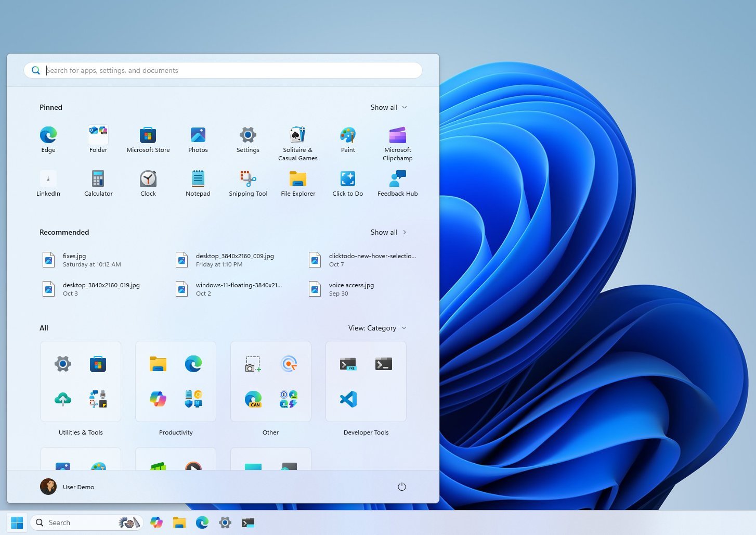Launch Visual Studio Code in Developer Tools

[x=348, y=399]
